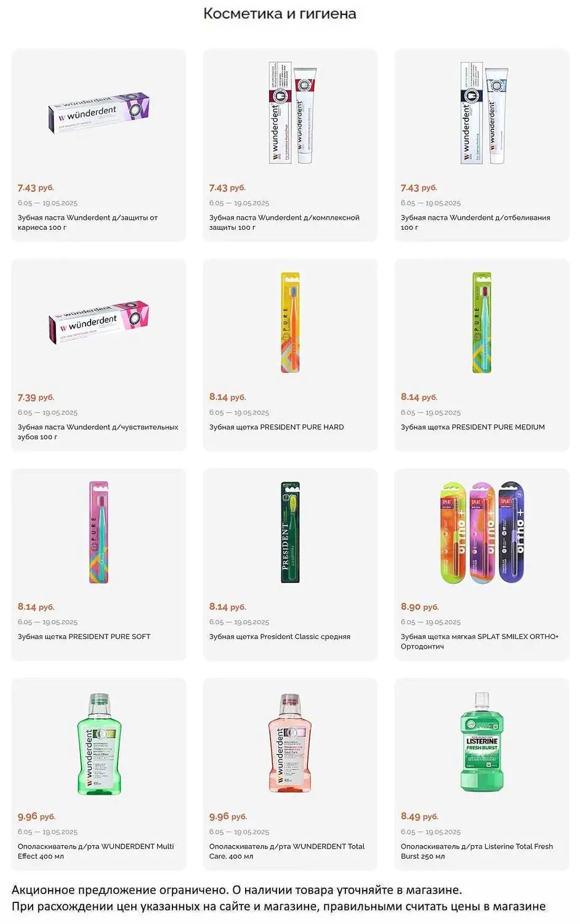Select the 7.39 руб. price label
Screen dimensions: 580x924
pyautogui.click(x=36, y=397)
